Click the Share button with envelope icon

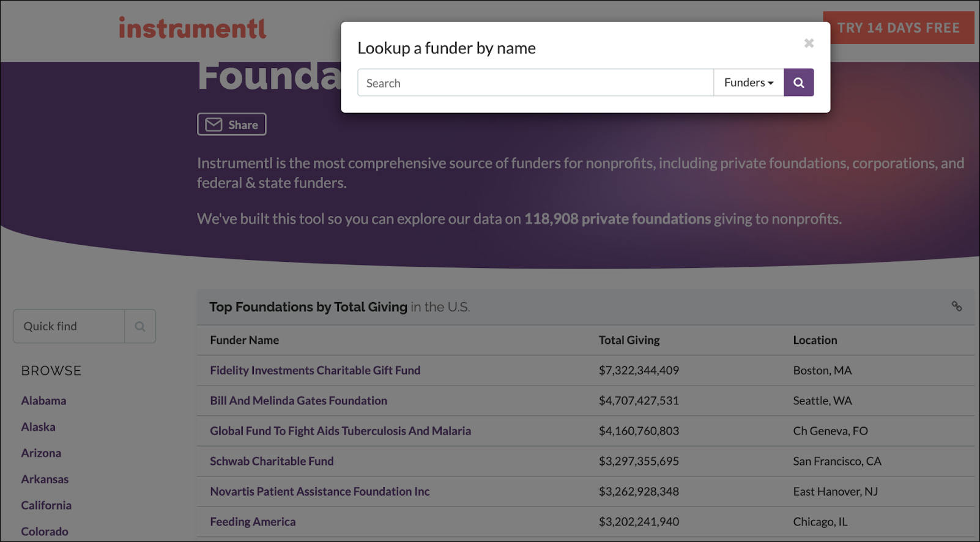pos(231,124)
